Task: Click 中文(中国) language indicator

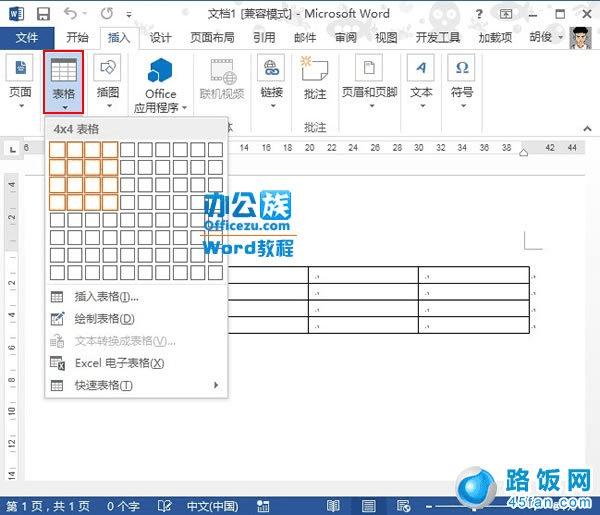Action: pos(212,507)
